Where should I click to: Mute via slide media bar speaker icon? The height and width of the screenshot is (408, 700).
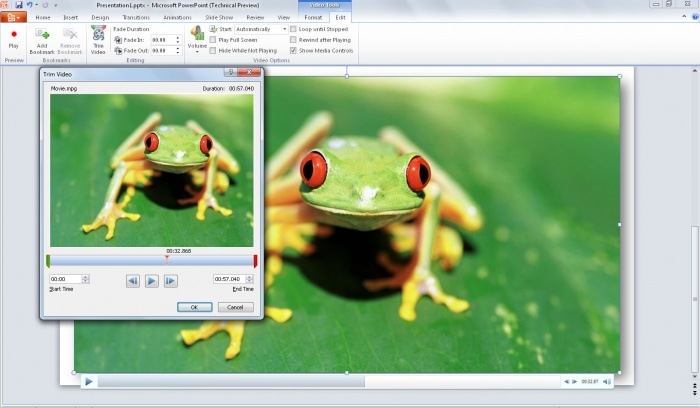[607, 382]
